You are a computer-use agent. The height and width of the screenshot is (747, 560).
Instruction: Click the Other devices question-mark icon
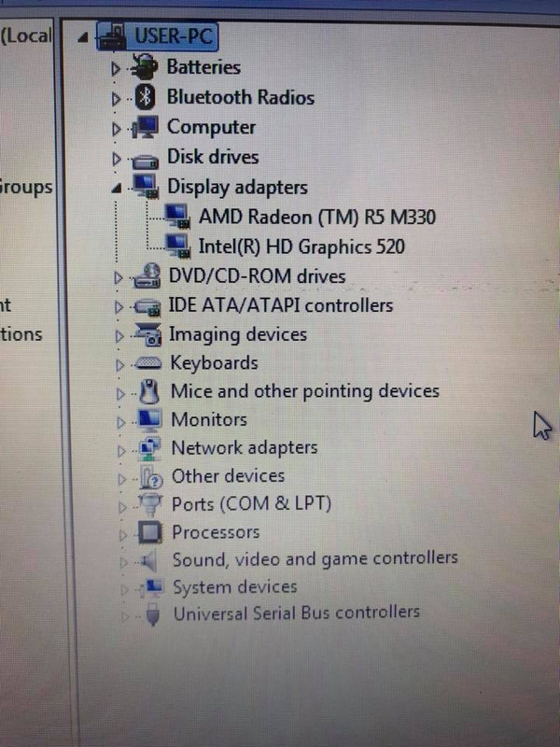(x=151, y=477)
